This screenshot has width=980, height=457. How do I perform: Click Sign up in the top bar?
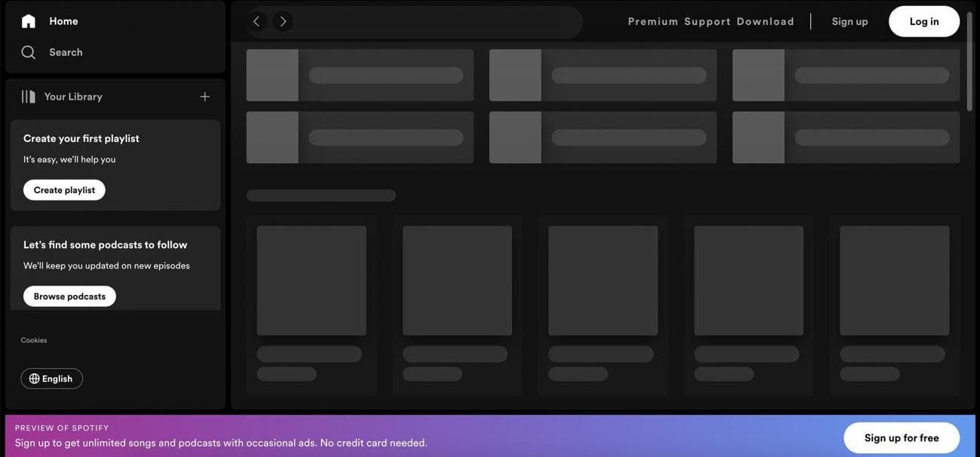click(x=850, y=22)
